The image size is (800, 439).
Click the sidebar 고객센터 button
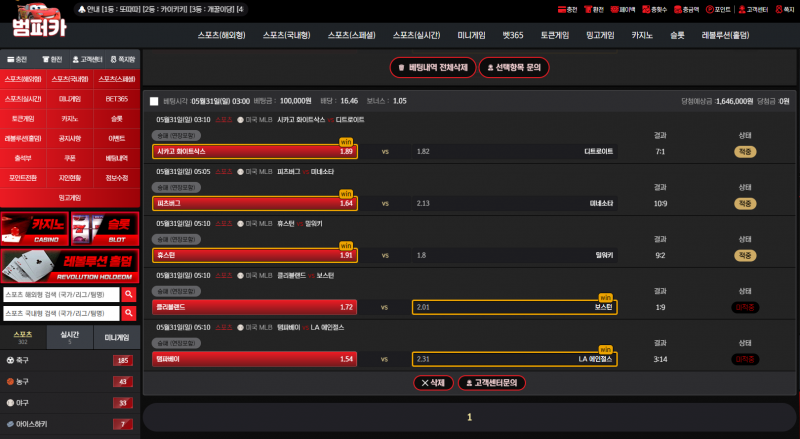(x=87, y=59)
